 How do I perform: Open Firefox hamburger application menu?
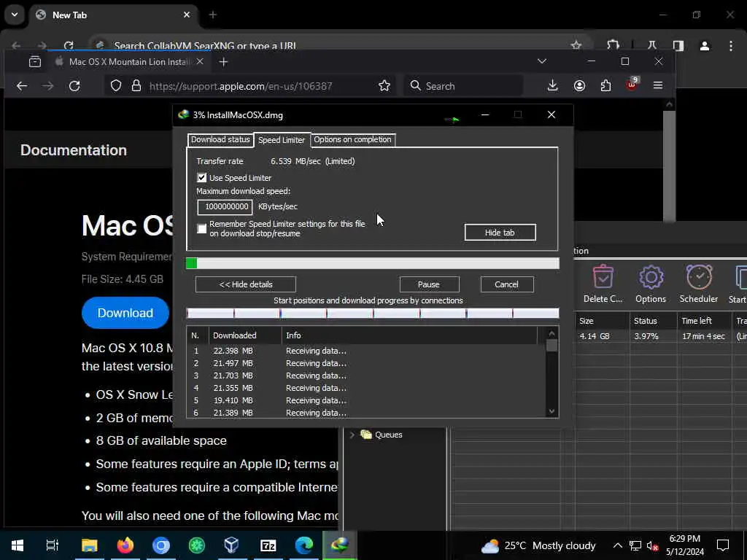point(658,86)
